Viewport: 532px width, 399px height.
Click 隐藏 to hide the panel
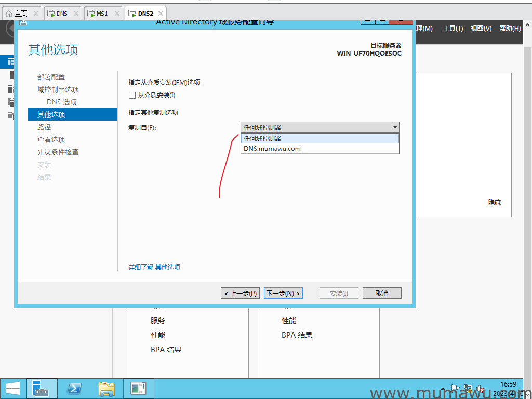(495, 203)
